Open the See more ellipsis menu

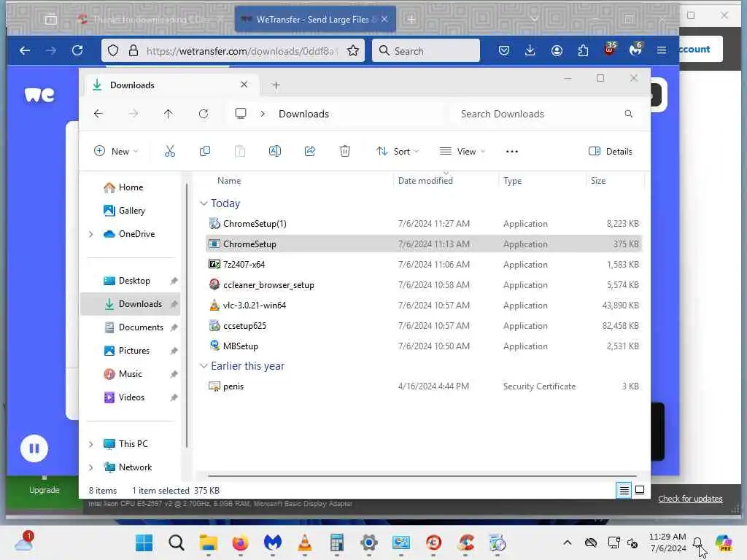[x=511, y=152]
